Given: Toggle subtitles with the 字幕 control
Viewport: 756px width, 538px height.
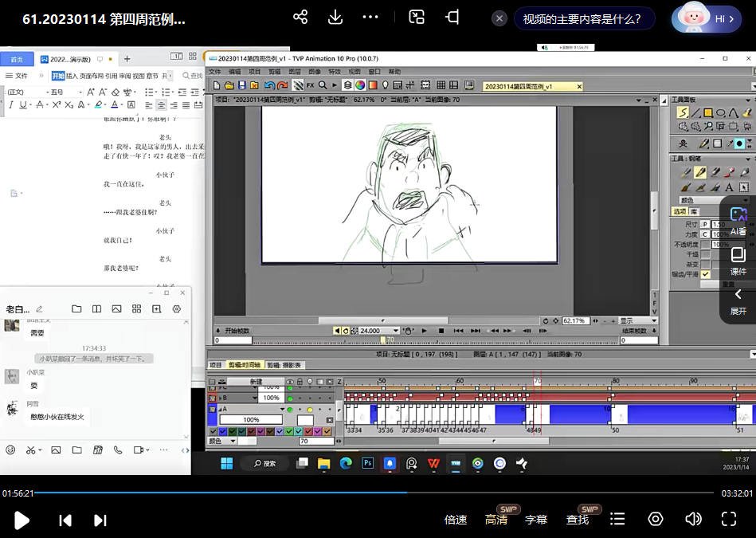Looking at the screenshot, I should tap(536, 520).
